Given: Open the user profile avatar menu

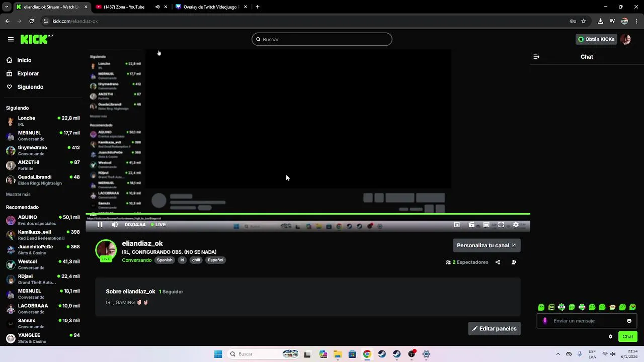Looking at the screenshot, I should pos(625,39).
